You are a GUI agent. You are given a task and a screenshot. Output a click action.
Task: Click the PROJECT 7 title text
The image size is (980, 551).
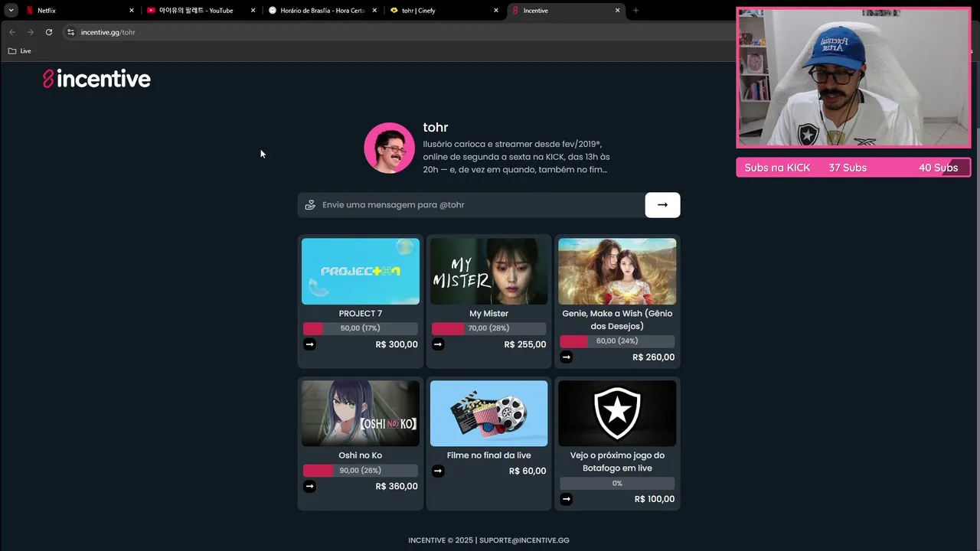click(x=361, y=314)
